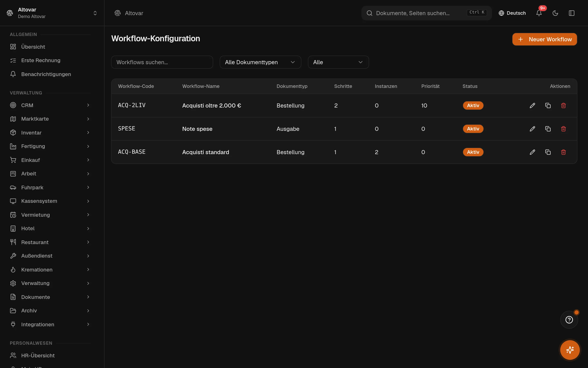Delete the SPESE workflow
This screenshot has height=368, width=588.
563,129
